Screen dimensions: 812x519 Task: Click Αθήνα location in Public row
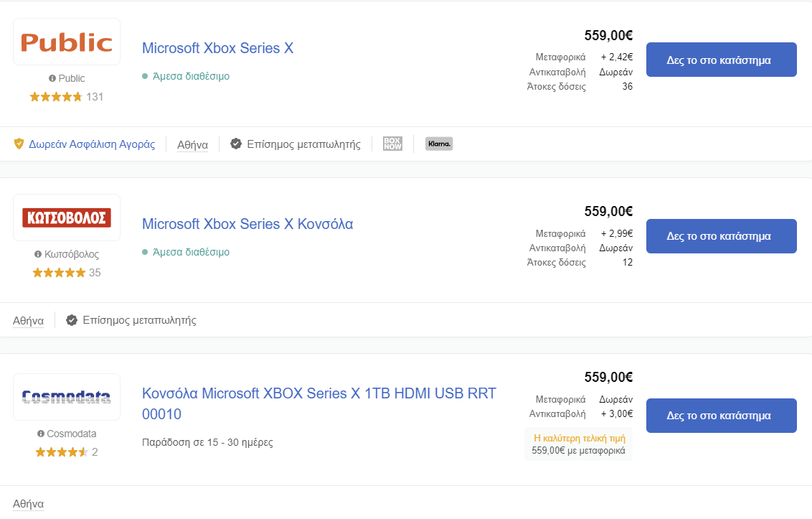(x=193, y=145)
